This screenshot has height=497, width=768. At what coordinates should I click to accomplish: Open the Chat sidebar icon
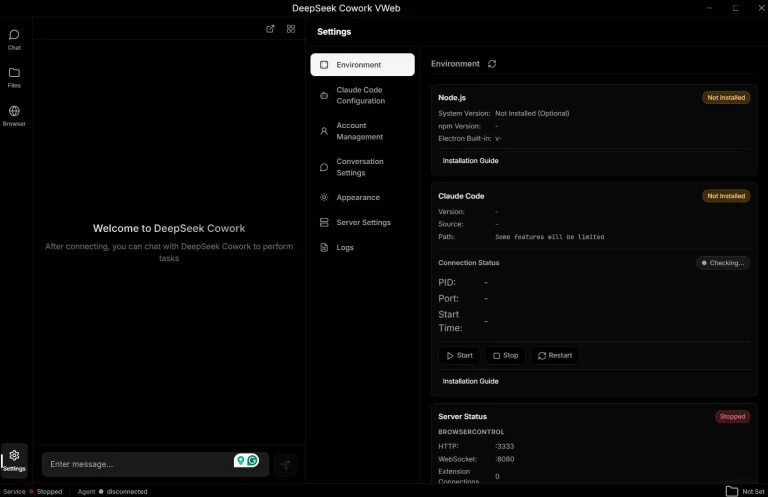[x=14, y=40]
